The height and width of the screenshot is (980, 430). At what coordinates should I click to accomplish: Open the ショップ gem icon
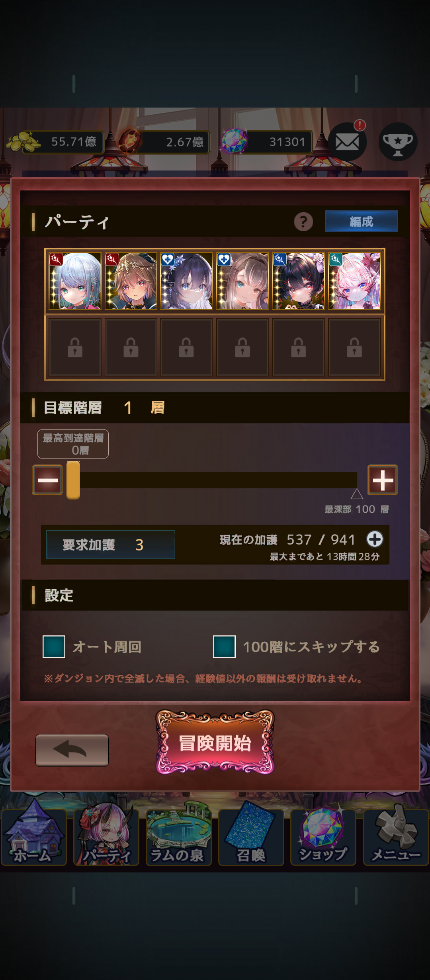pyautogui.click(x=323, y=837)
